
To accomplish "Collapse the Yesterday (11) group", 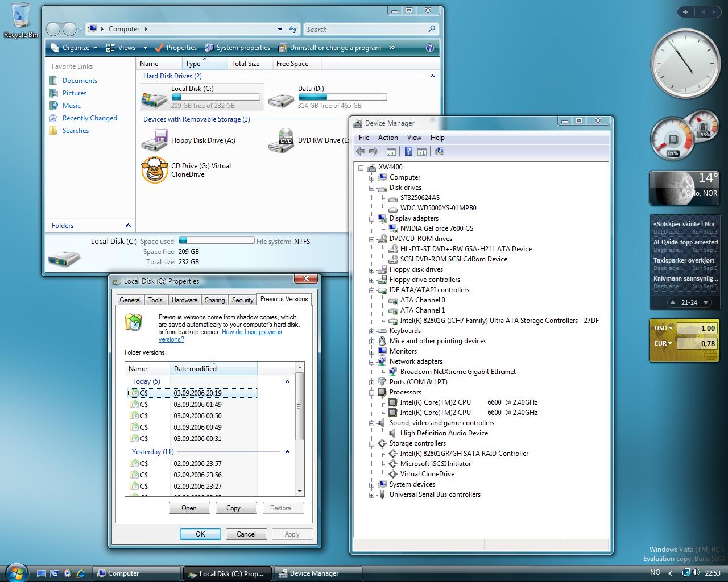I will point(287,452).
